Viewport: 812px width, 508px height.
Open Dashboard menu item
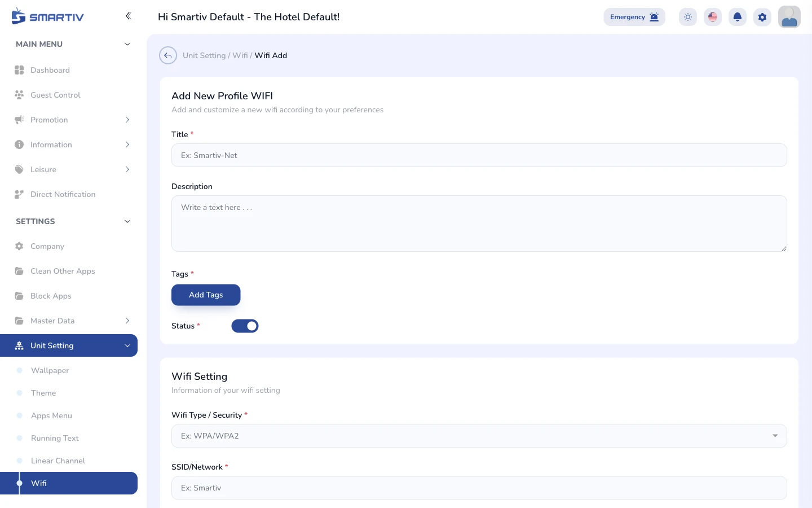pyautogui.click(x=69, y=70)
